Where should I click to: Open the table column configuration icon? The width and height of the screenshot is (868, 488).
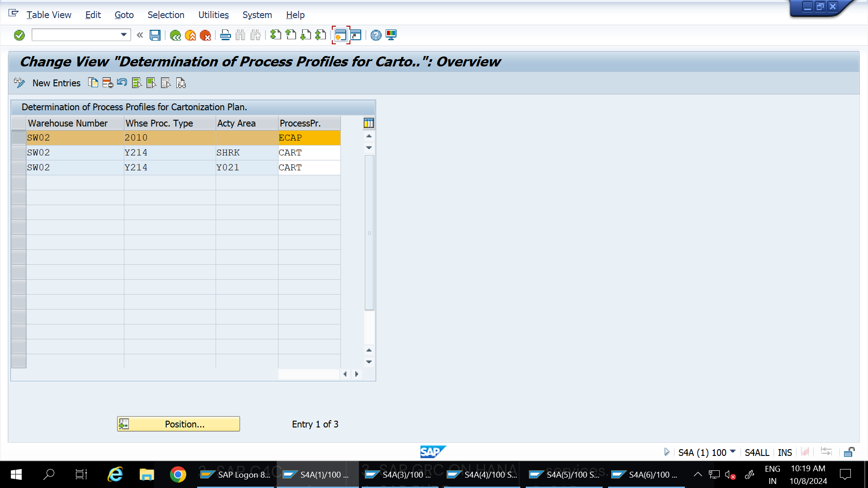tap(369, 123)
